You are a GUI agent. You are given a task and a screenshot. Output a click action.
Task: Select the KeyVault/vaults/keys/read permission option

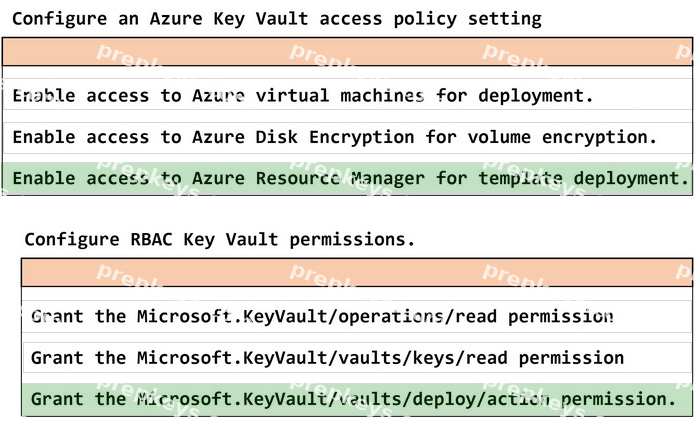[x=357, y=358]
